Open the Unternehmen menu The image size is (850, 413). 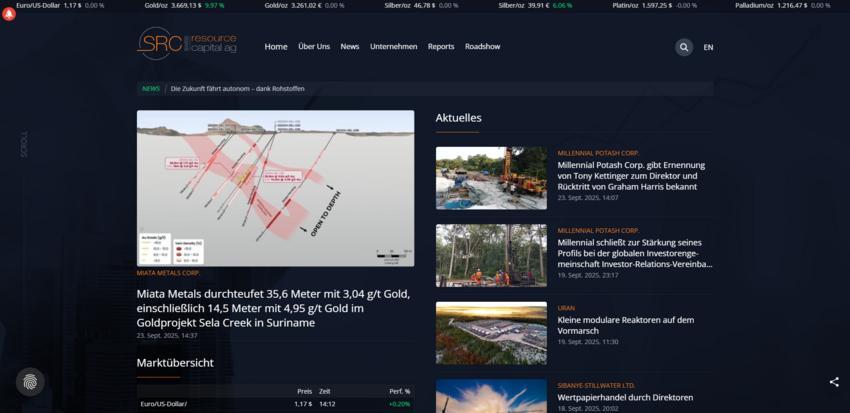[394, 47]
